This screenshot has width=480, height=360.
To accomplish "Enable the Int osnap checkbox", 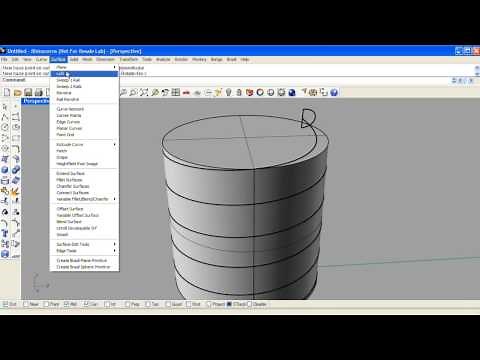I will [x=107, y=304].
